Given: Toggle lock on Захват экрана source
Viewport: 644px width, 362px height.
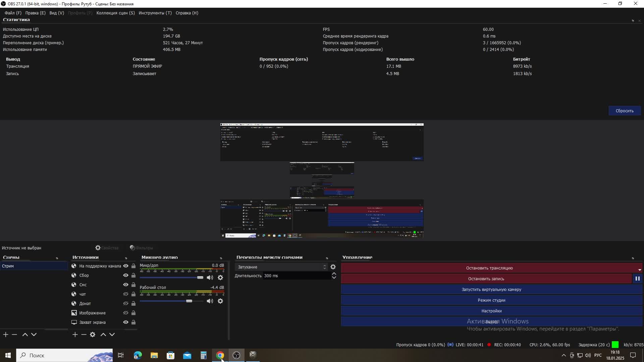Looking at the screenshot, I should (133, 322).
